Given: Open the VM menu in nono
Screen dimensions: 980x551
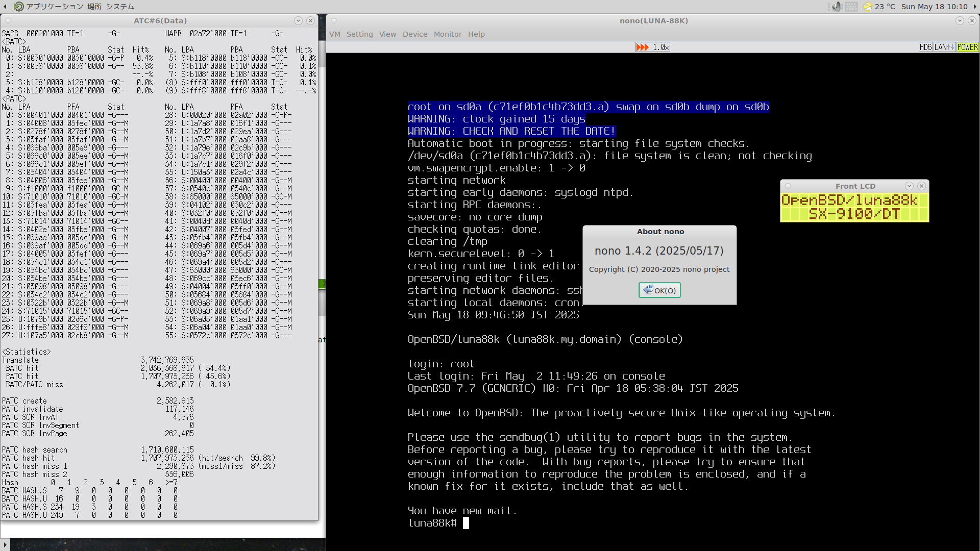Looking at the screenshot, I should (335, 34).
